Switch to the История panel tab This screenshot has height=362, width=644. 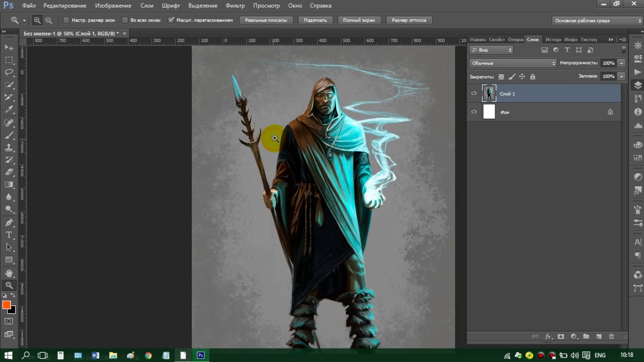point(553,39)
